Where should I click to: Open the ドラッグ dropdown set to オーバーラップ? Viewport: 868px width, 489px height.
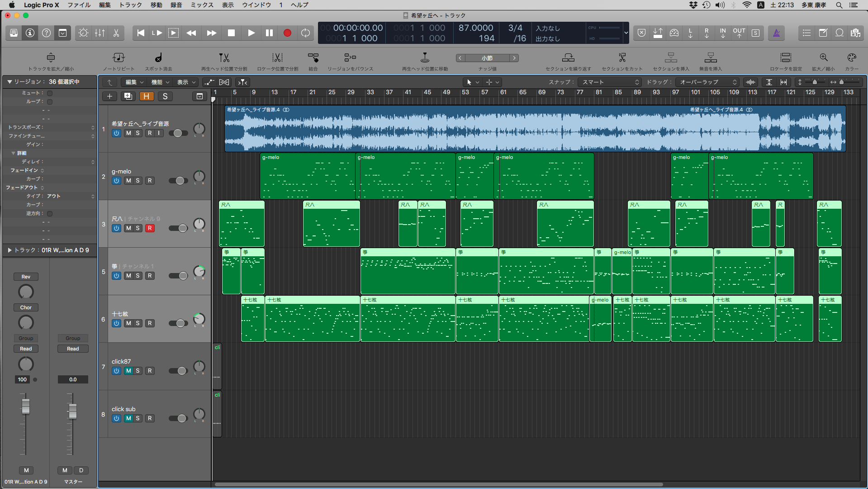tap(708, 82)
